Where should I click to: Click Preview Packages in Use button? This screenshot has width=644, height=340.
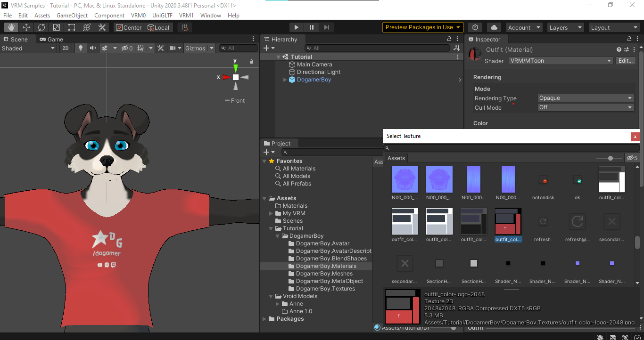pos(422,27)
